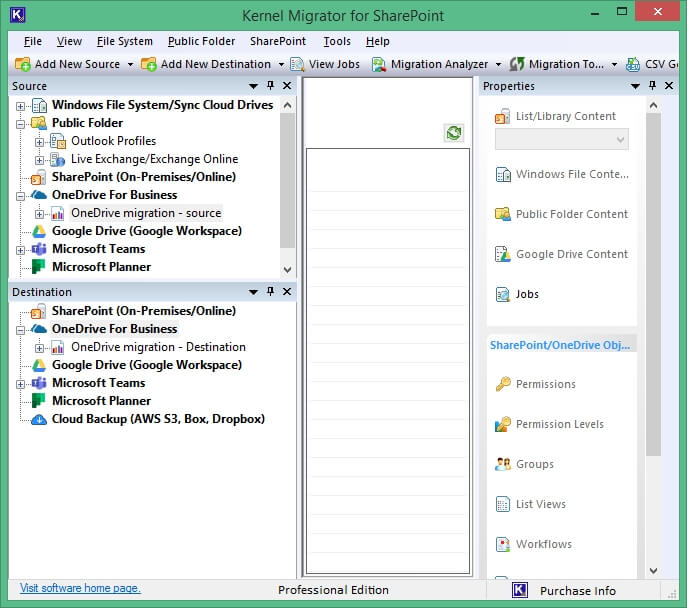Click the Windows File System icon in Source tree
This screenshot has height=608, width=687.
click(39, 105)
